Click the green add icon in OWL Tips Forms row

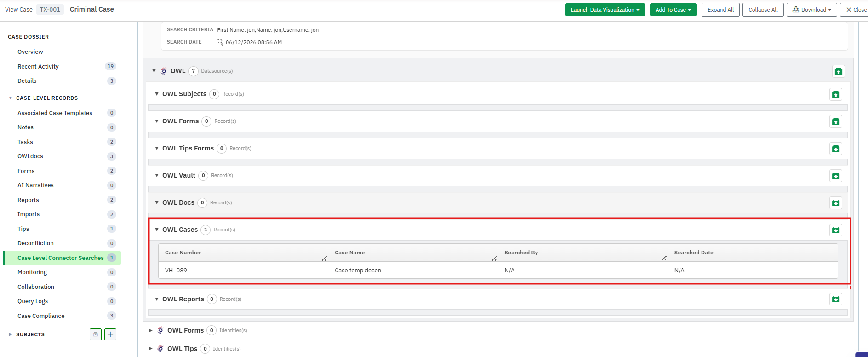coord(836,149)
